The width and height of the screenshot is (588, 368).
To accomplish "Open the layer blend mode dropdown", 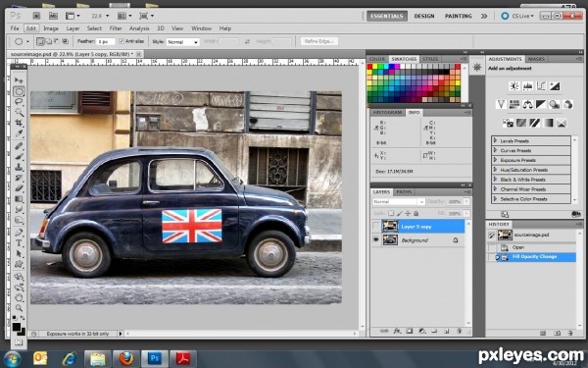I will [399, 201].
